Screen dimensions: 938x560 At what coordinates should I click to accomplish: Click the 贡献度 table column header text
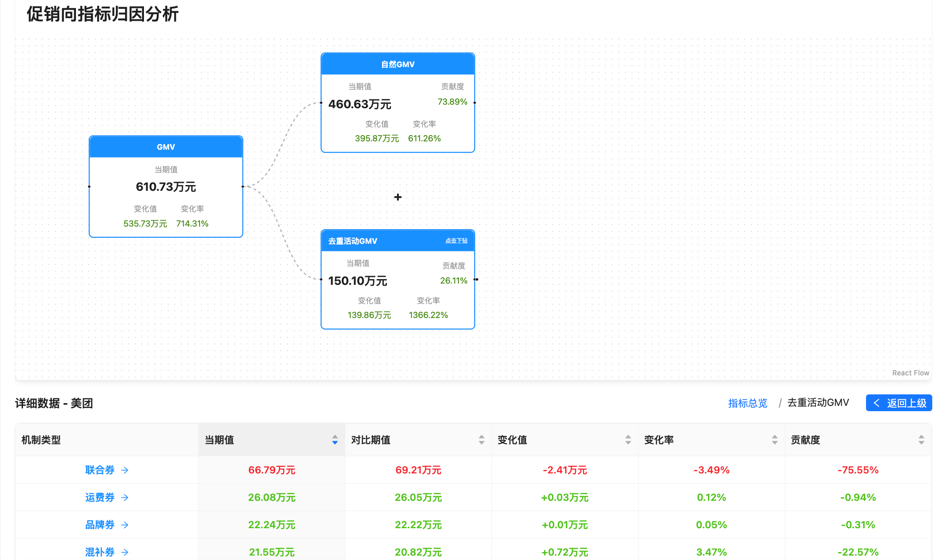806,440
